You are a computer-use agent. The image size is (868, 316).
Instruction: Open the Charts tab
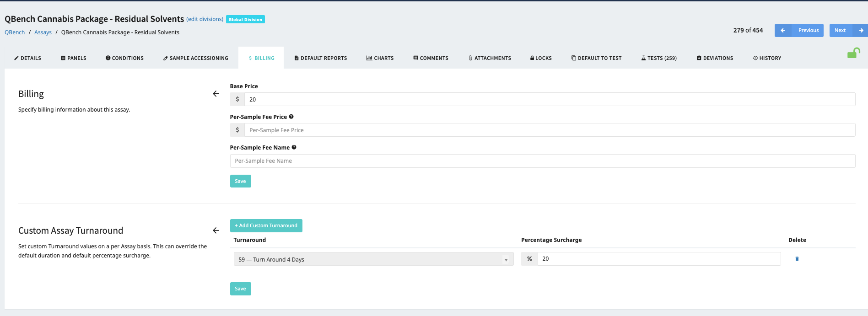[x=380, y=58]
